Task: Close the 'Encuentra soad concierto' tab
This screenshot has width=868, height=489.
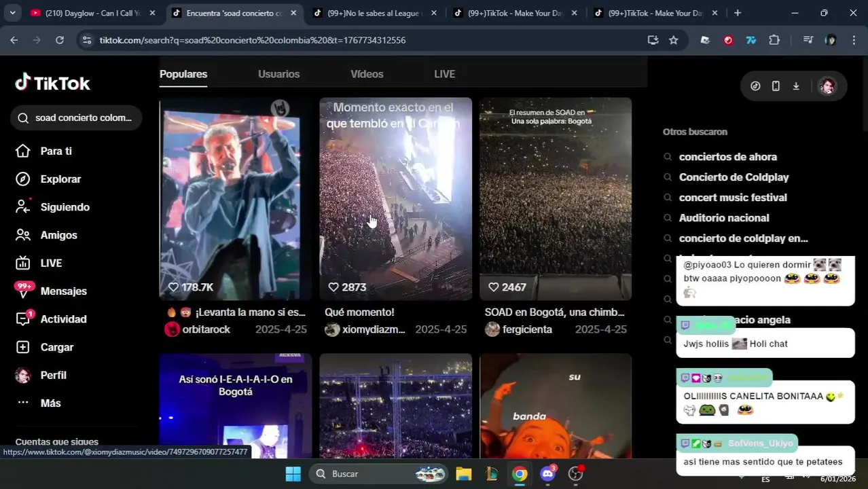Action: pyautogui.click(x=293, y=13)
